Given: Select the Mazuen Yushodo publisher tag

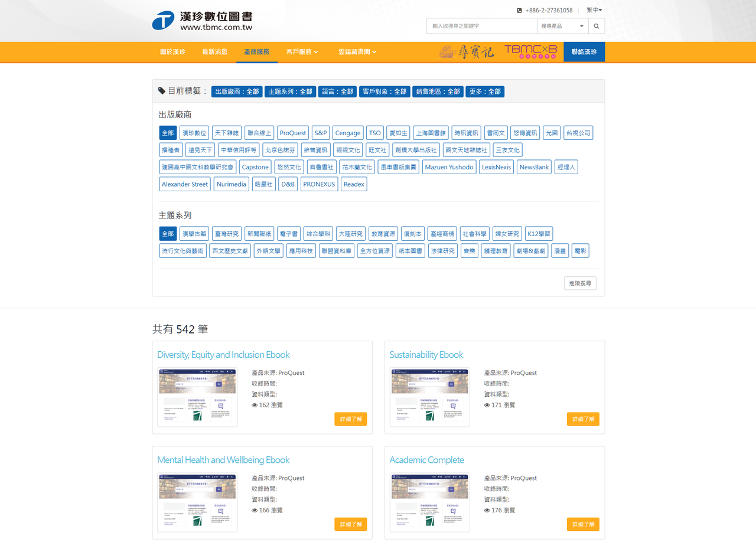Looking at the screenshot, I should [449, 167].
